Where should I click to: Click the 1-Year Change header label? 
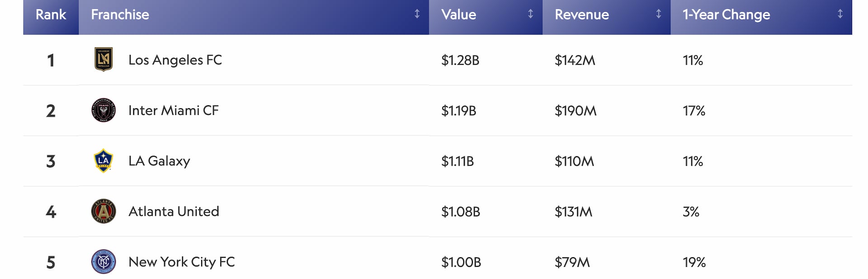click(x=726, y=14)
